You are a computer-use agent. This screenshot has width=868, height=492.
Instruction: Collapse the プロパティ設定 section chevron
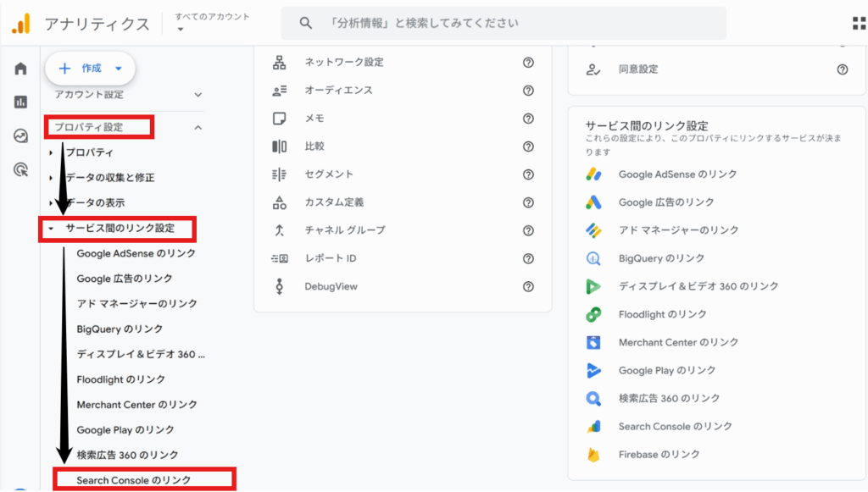click(x=198, y=128)
